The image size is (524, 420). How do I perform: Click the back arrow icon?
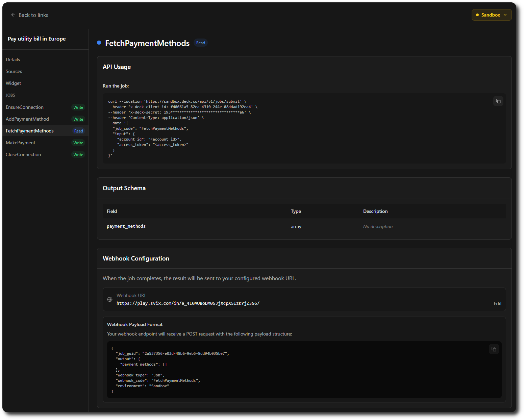(x=13, y=15)
